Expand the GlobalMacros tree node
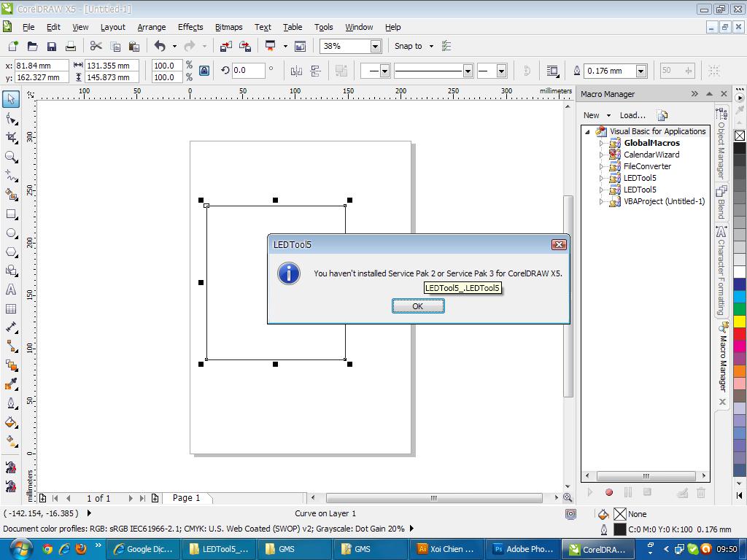 (602, 144)
